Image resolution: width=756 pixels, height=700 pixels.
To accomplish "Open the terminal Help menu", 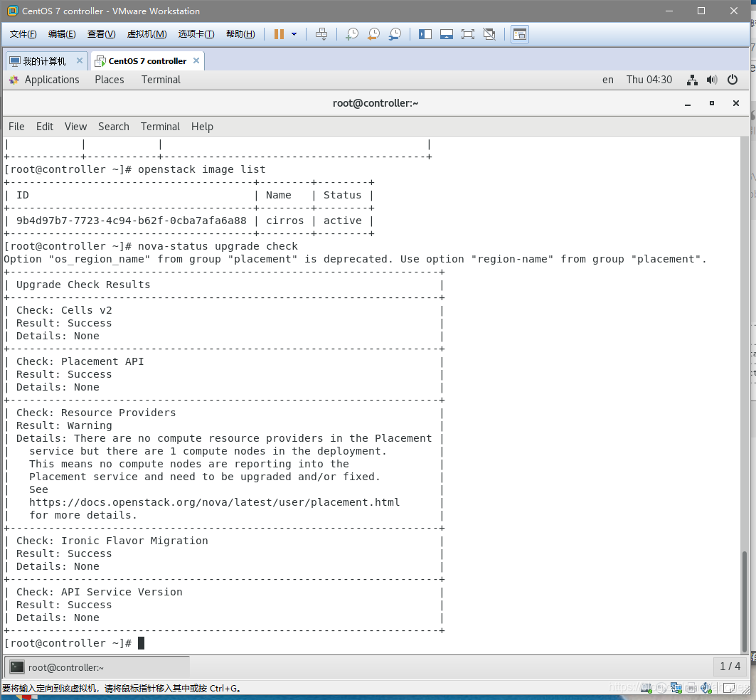I will click(202, 127).
